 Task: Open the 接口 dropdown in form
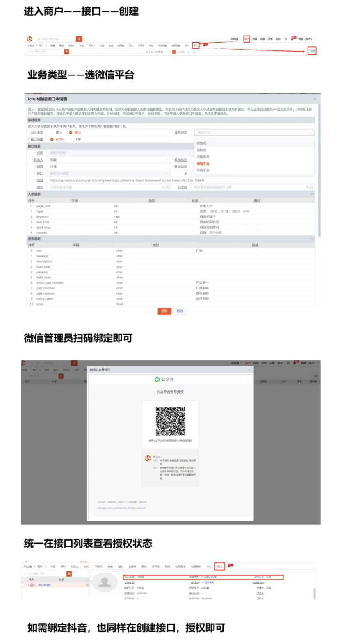coord(109,173)
